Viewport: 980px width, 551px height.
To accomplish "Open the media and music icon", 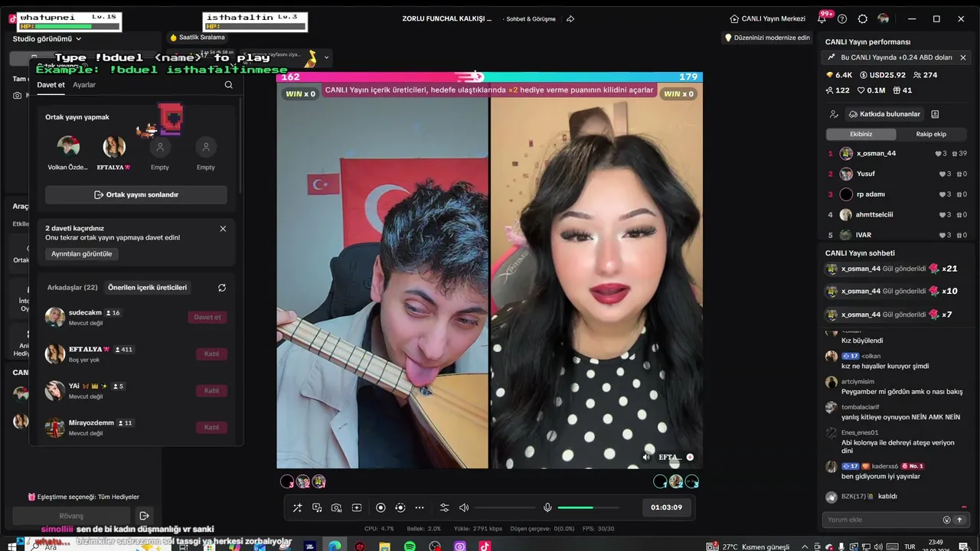I will pos(317,507).
